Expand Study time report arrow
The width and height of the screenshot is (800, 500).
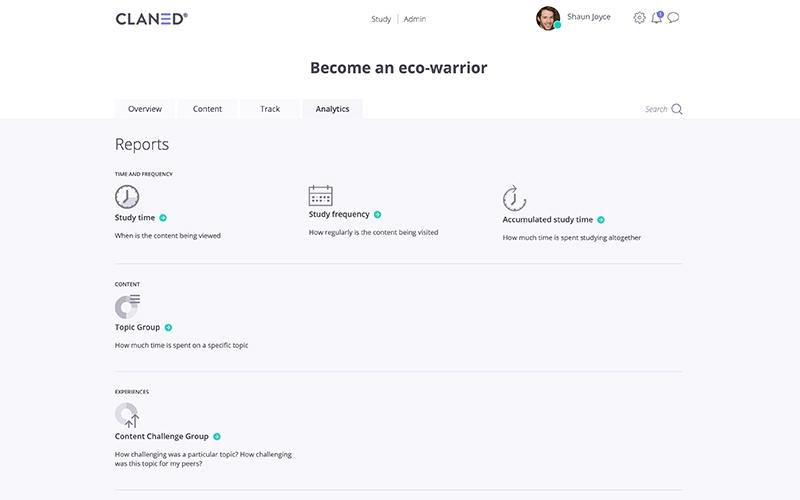pyautogui.click(x=163, y=218)
